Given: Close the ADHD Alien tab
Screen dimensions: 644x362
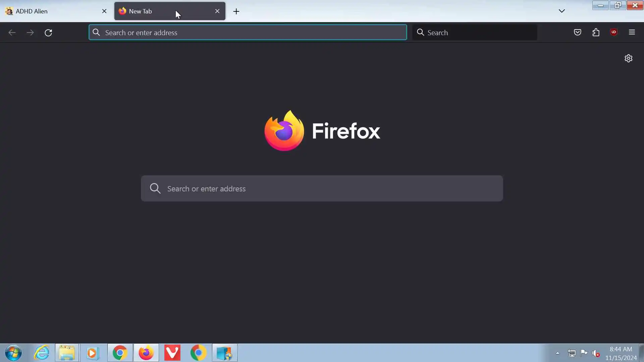Looking at the screenshot, I should [x=104, y=11].
